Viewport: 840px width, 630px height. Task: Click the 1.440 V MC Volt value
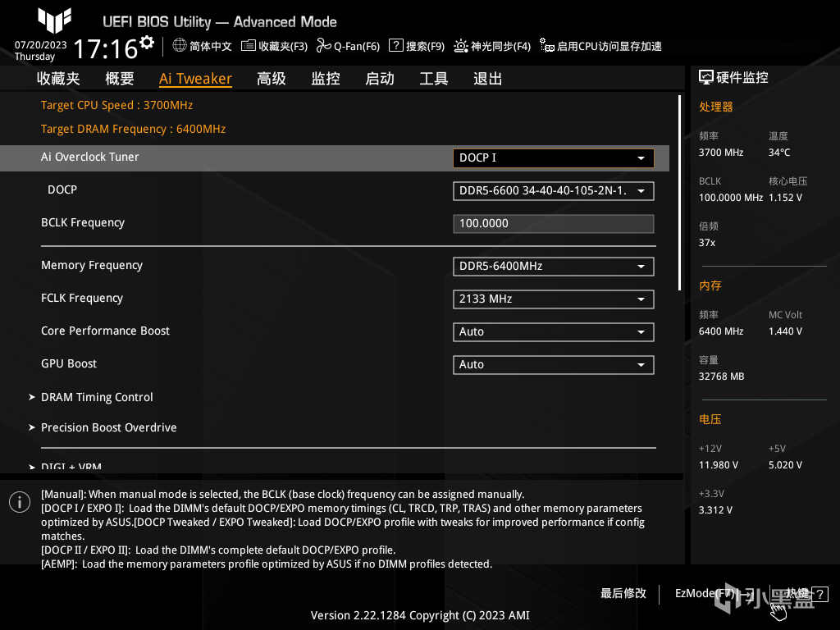pos(785,331)
